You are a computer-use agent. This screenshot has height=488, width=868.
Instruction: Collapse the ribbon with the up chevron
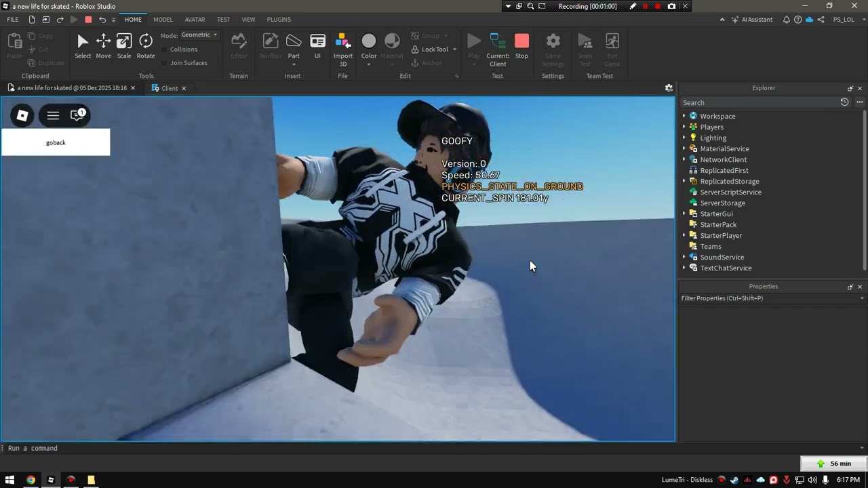click(x=722, y=20)
